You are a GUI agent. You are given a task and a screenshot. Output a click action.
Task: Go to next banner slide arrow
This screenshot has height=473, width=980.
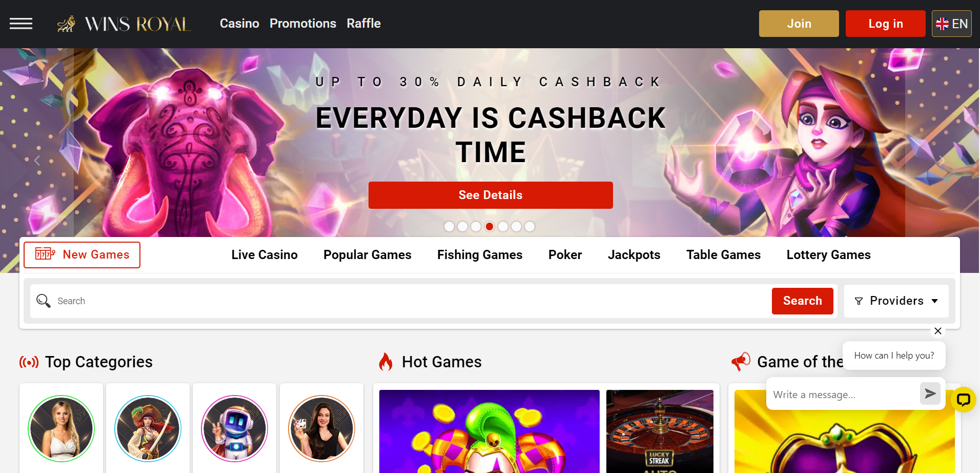(942, 161)
